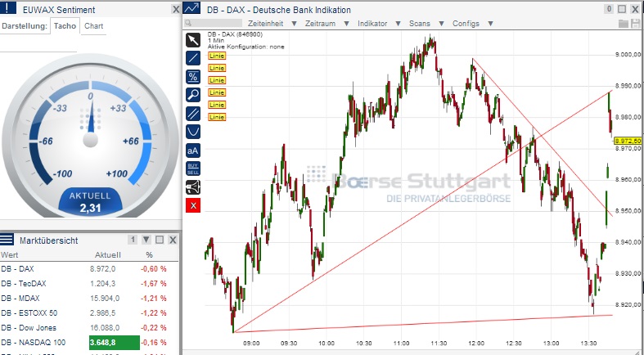Click the exclamation icon in EUWAX Sentiment header
Image resolution: width=644 pixels, height=355 pixels.
(8, 8)
